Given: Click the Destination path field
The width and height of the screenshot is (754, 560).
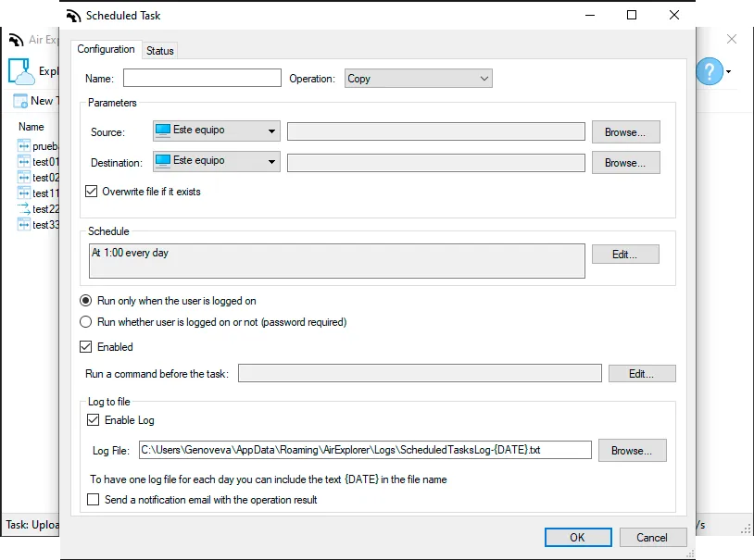Looking at the screenshot, I should coord(436,163).
